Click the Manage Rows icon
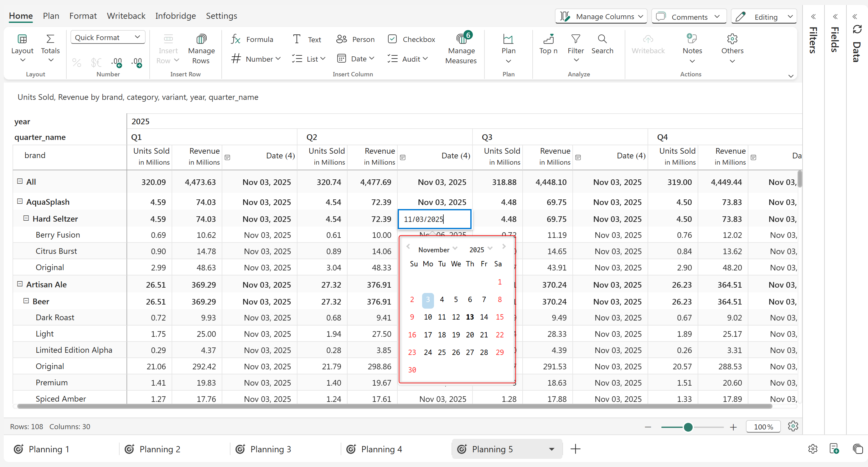This screenshot has height=467, width=868. [x=201, y=39]
